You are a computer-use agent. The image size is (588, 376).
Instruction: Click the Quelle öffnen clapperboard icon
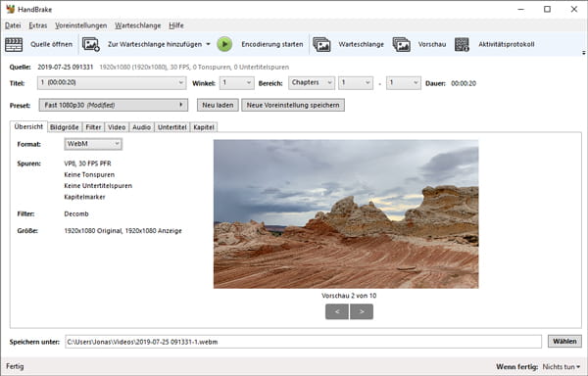(14, 44)
